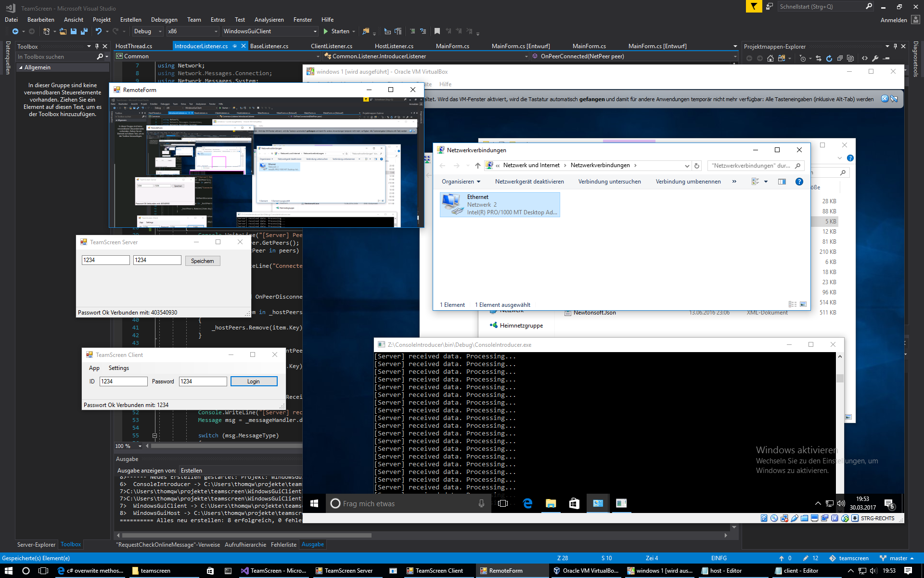The height and width of the screenshot is (578, 924).
Task: Click the feedback filter icon in the title bar
Action: (754, 7)
